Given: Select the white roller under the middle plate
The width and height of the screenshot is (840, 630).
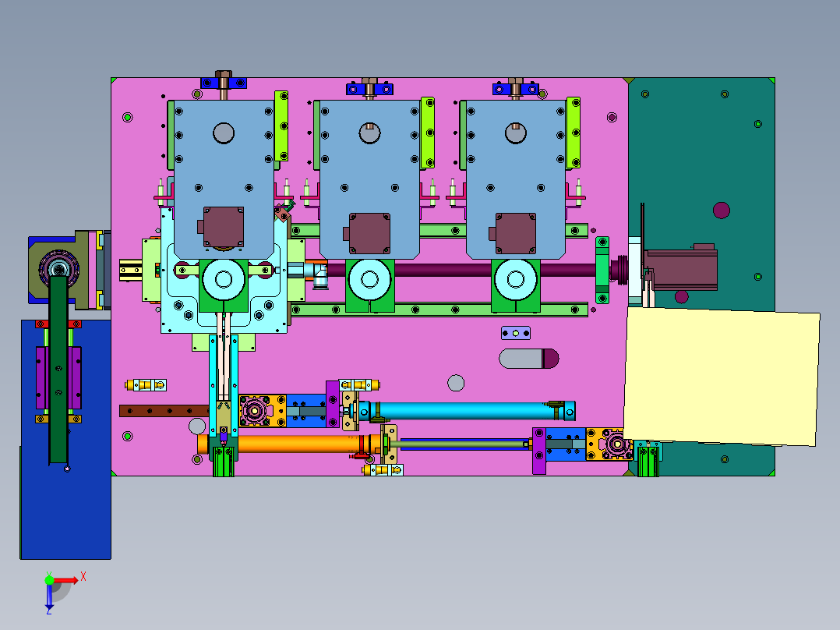Looking at the screenshot, I should click(x=369, y=279).
